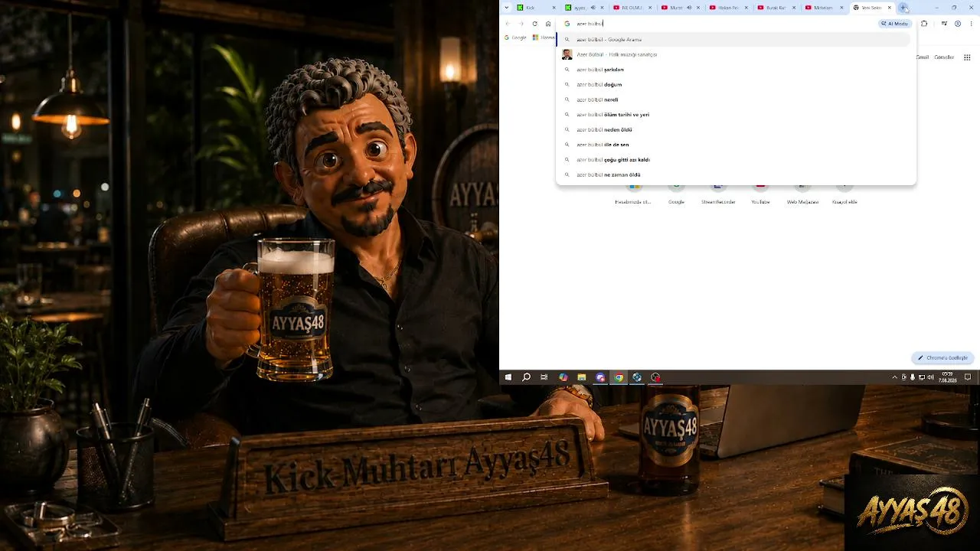The width and height of the screenshot is (980, 551).
Task: Go forward with browser forward arrow
Action: click(x=521, y=24)
